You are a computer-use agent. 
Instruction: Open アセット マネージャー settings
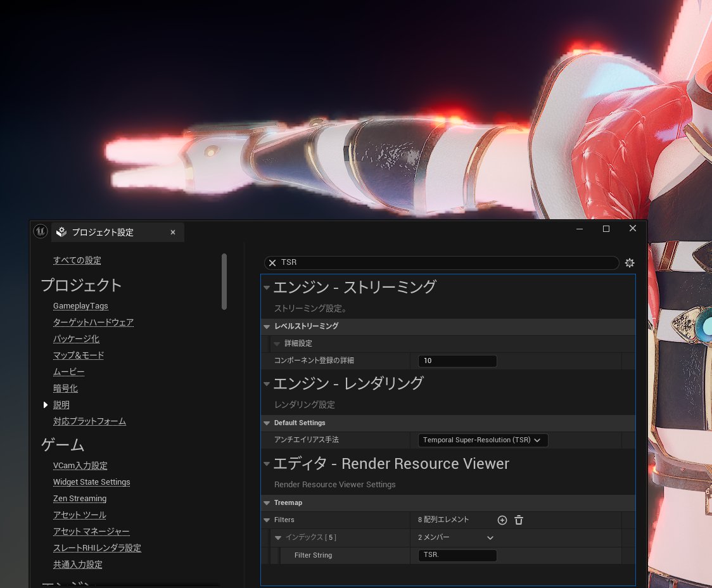pos(91,532)
